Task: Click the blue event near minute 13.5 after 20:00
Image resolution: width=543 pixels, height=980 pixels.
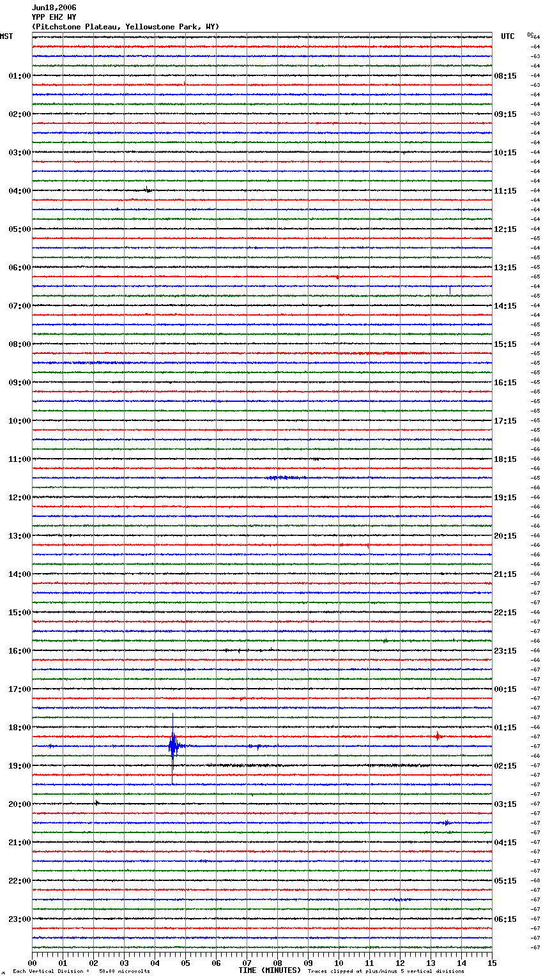Action: (447, 823)
